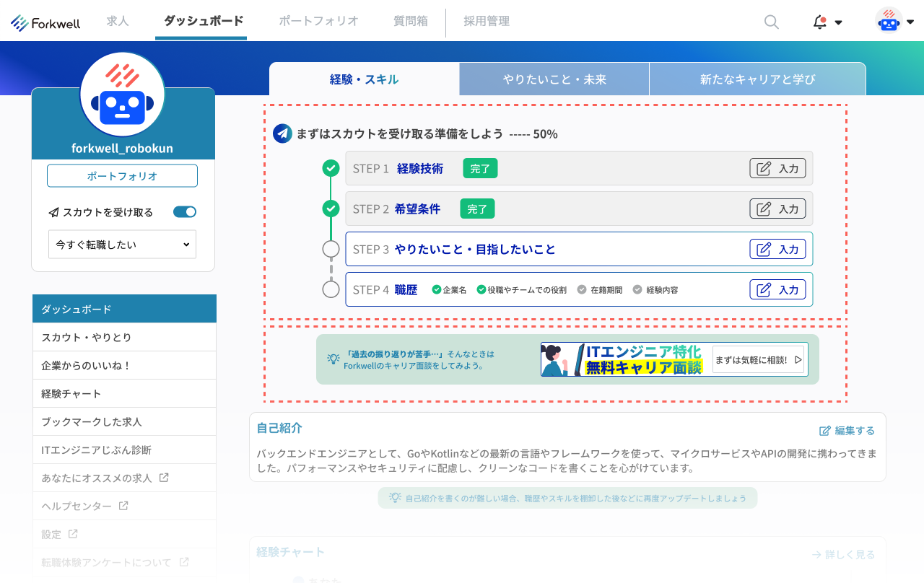Open the 採用管理 nav item
The width and height of the screenshot is (924, 583).
tap(487, 21)
